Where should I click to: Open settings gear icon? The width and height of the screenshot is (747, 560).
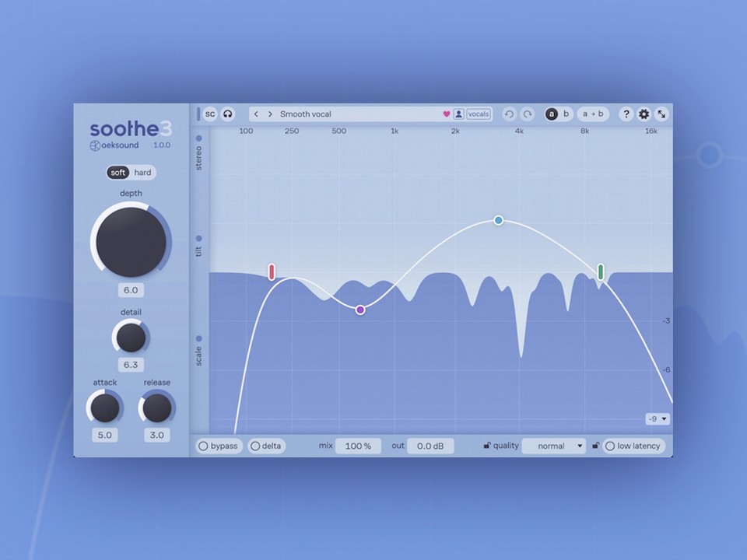tap(644, 114)
